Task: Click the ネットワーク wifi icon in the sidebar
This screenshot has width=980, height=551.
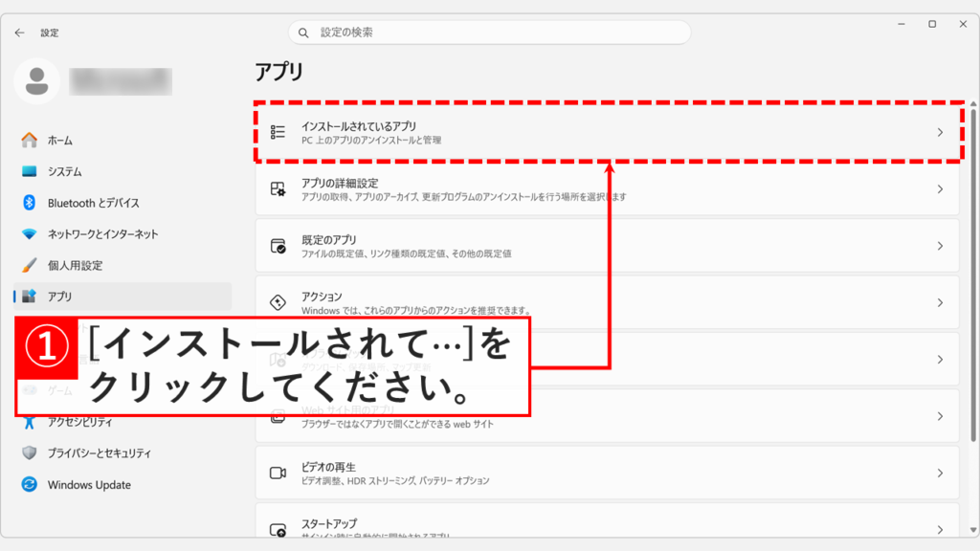Action: tap(30, 233)
